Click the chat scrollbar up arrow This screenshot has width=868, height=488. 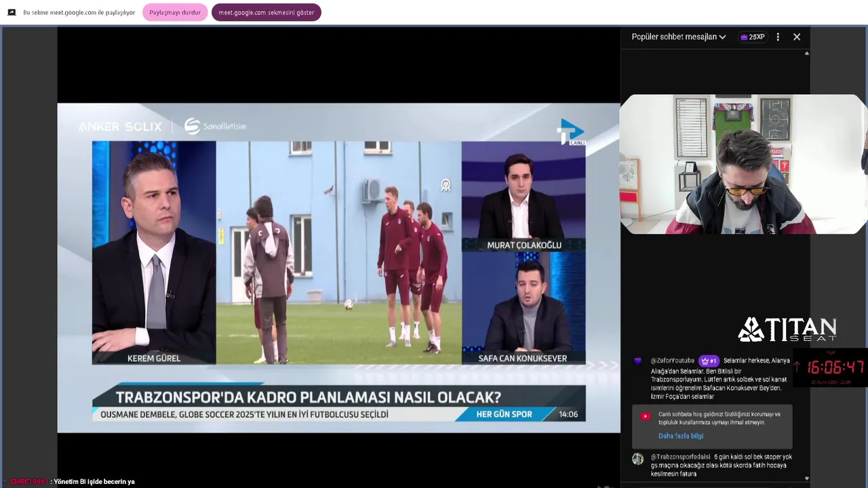[x=806, y=53]
